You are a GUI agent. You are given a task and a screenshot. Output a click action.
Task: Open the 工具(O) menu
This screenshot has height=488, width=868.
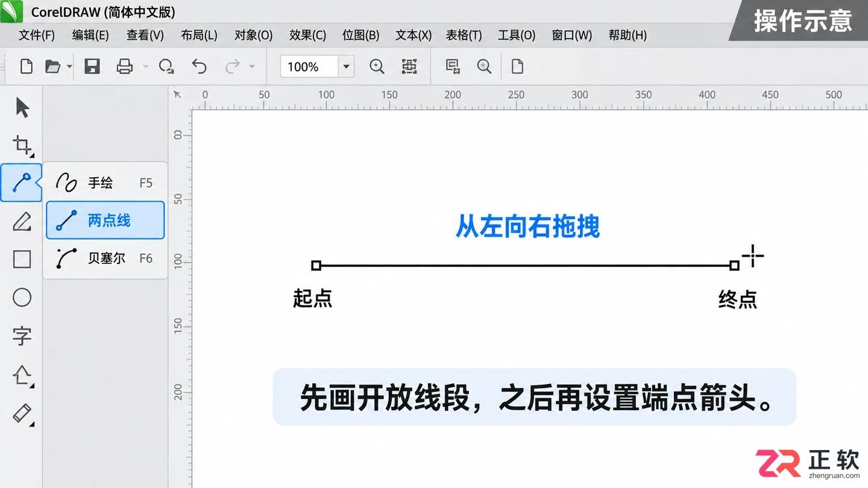click(x=517, y=35)
